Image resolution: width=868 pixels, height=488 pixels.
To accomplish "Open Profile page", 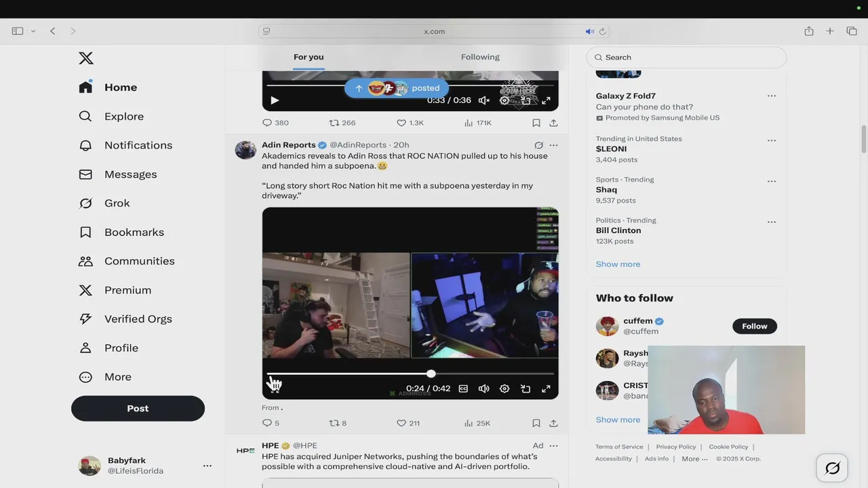I will click(x=109, y=348).
